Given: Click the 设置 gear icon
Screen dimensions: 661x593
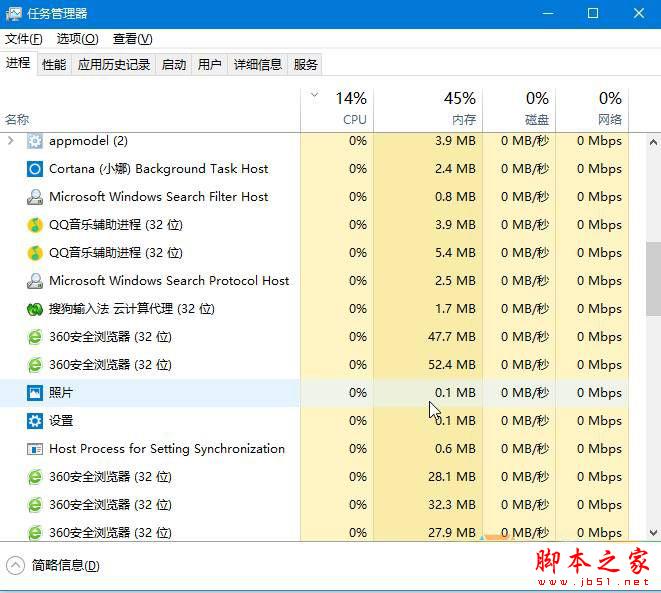Looking at the screenshot, I should (x=35, y=421).
